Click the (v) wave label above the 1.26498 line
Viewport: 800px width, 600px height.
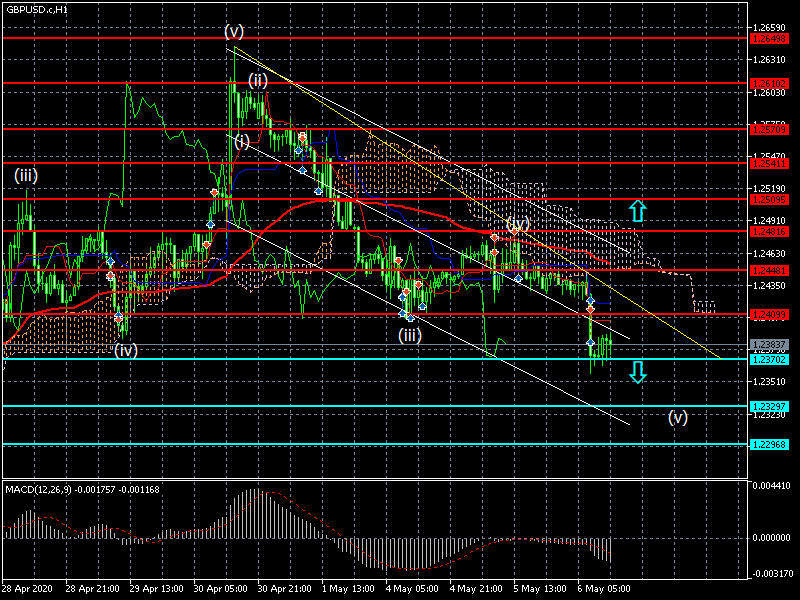234,32
